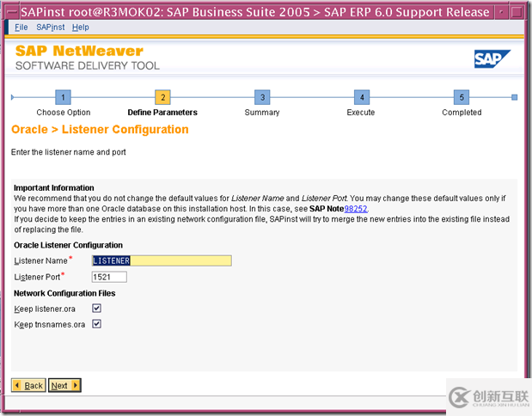Focus the Listener Port field
Viewport: 532px width, 416px height.
[x=109, y=277]
